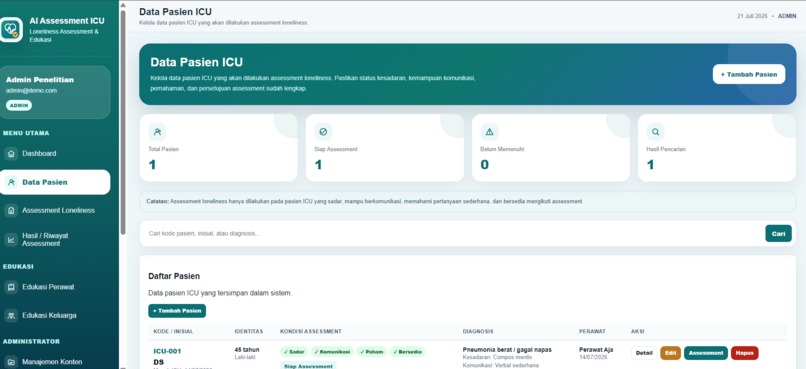806x369 pixels.
Task: Click the Assessment Loneliness sidebar icon
Action: pyautogui.click(x=11, y=210)
